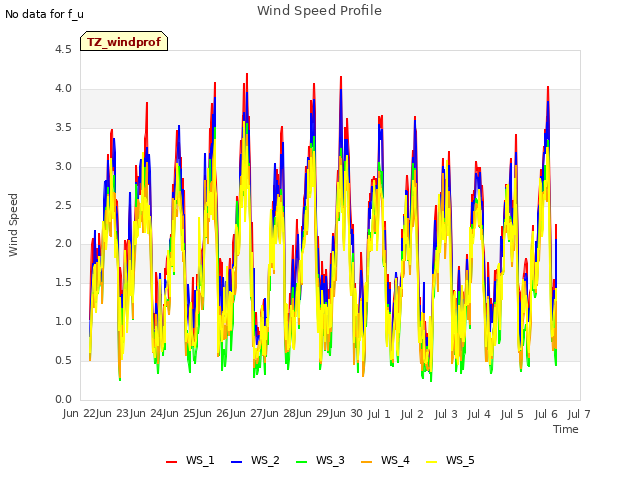
Task: Click the Jun 25 x-axis date label
Action: coord(180,413)
